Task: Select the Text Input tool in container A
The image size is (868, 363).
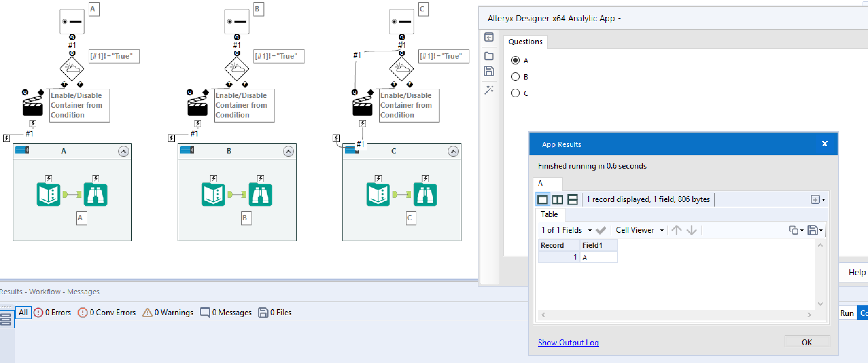Action: (x=48, y=194)
